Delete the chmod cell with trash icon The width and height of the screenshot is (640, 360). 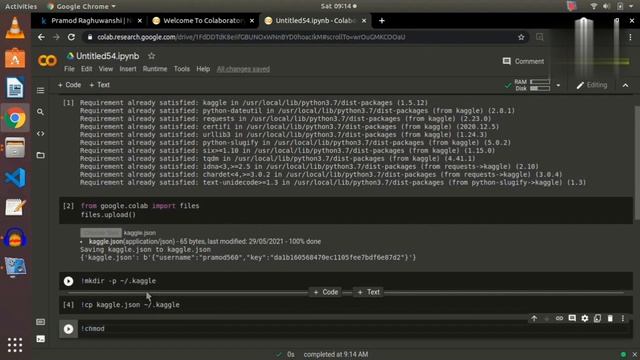[x=610, y=318]
